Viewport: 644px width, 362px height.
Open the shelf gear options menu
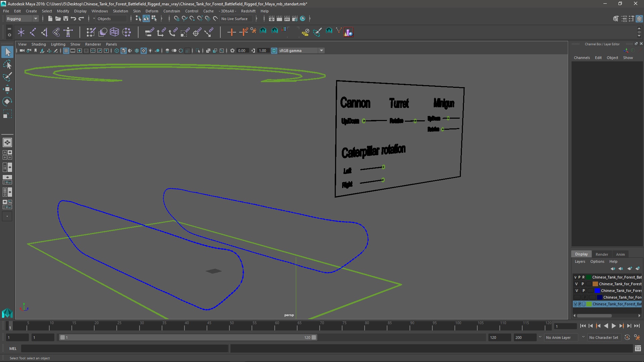click(9, 35)
